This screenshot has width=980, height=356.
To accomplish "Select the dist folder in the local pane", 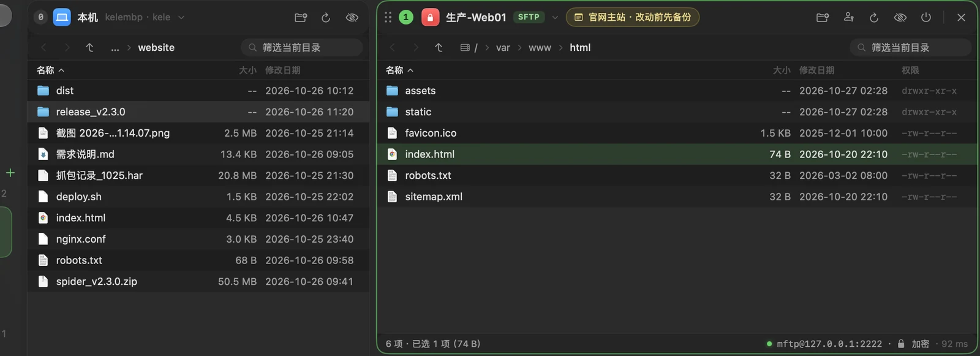I will [199, 91].
